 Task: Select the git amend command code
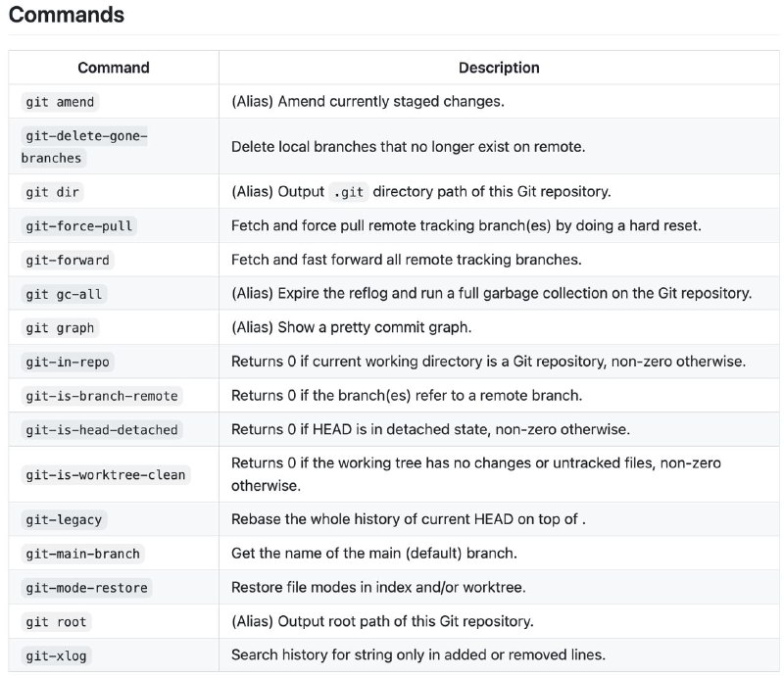click(60, 102)
